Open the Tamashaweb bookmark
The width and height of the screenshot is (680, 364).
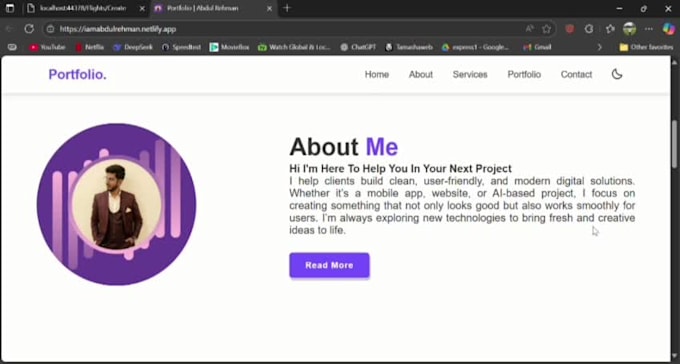click(409, 47)
